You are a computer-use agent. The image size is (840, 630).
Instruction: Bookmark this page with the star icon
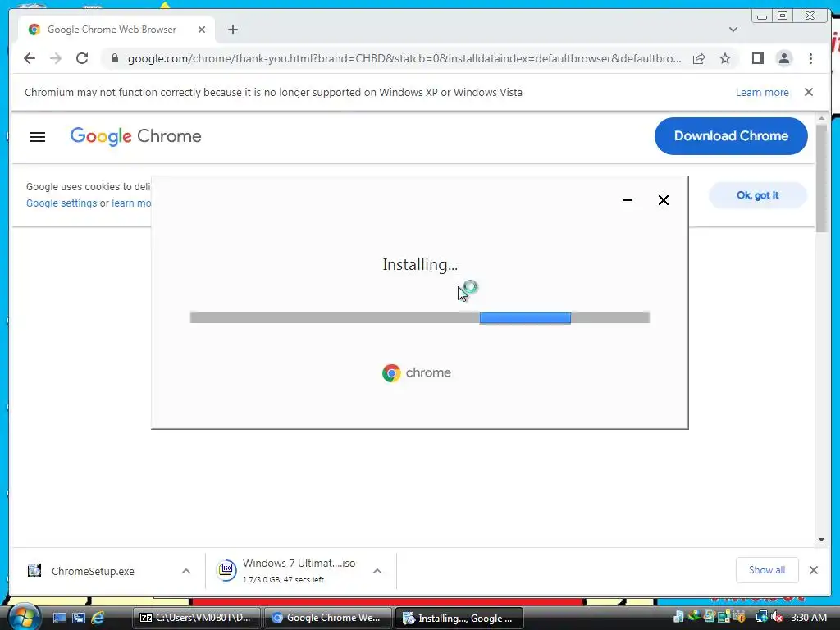click(x=725, y=58)
